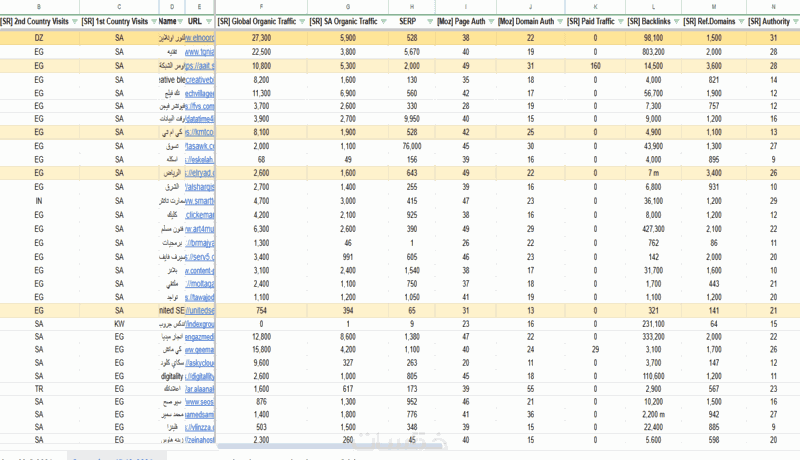Open the 2nd Country Visits filter arrow
This screenshot has height=460, width=800.
click(74, 21)
